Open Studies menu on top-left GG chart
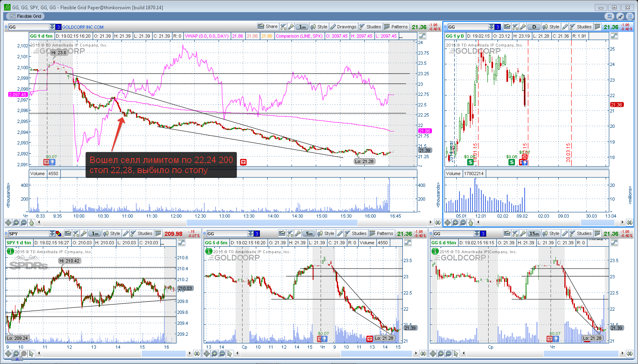 pos(370,27)
